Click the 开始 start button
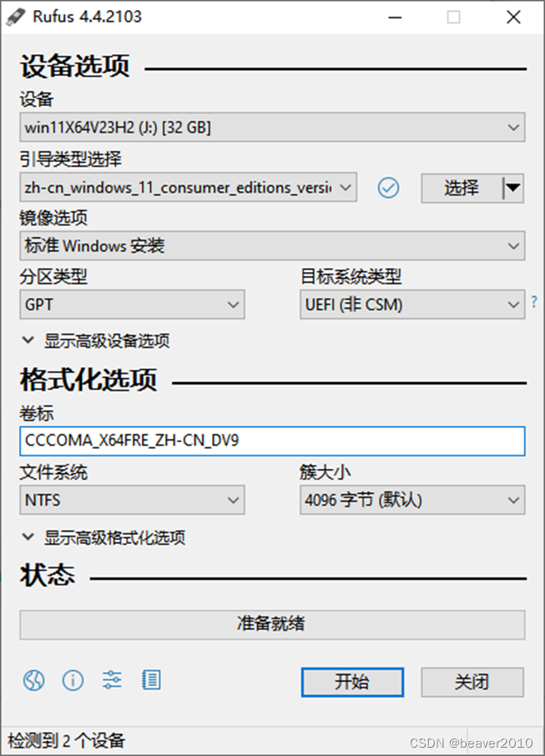This screenshot has height=756, width=545. [x=352, y=682]
